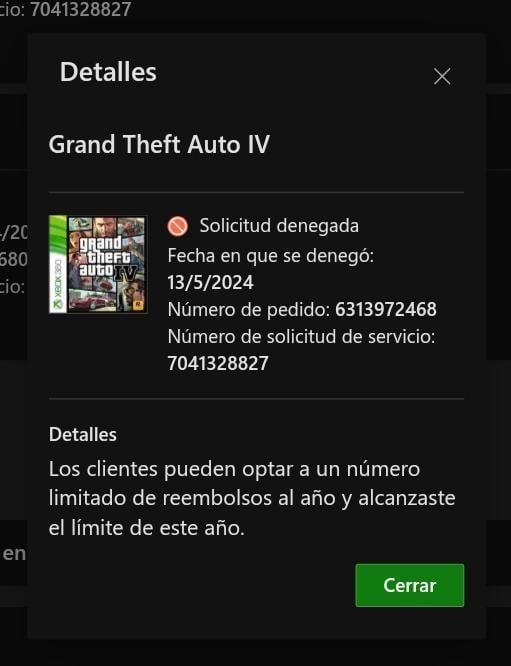Click the lower 'Detalles' section heading
The height and width of the screenshot is (666, 511).
(x=83, y=435)
